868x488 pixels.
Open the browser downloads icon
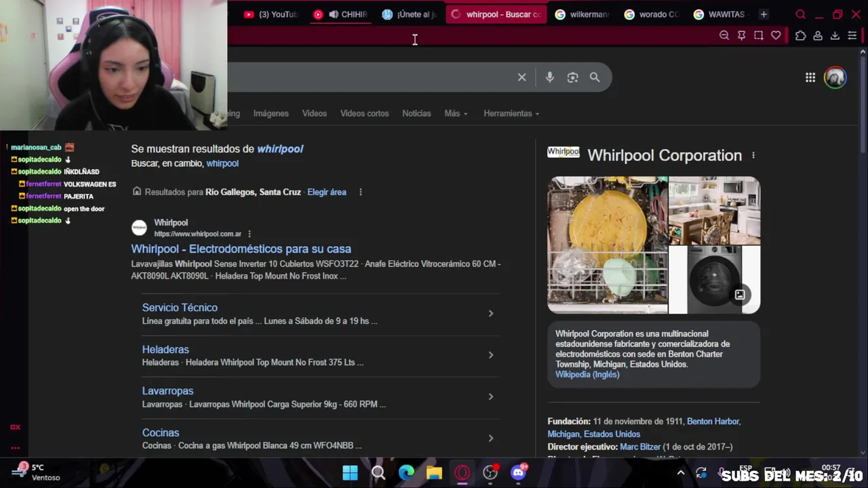tap(835, 35)
